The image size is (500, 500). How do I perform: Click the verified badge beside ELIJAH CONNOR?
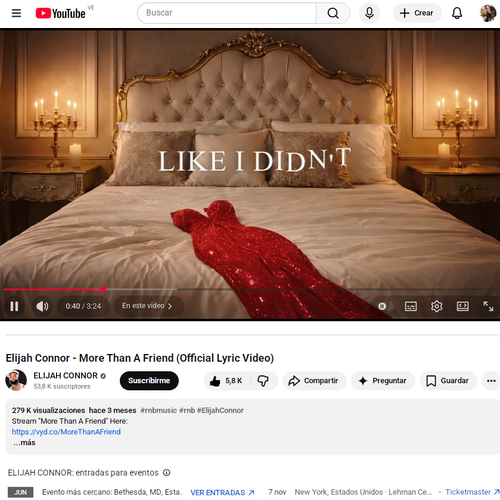point(103,376)
